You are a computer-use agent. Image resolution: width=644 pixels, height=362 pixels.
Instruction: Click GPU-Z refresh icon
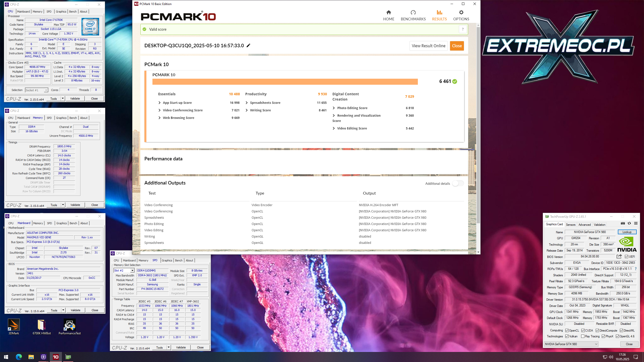(629, 223)
